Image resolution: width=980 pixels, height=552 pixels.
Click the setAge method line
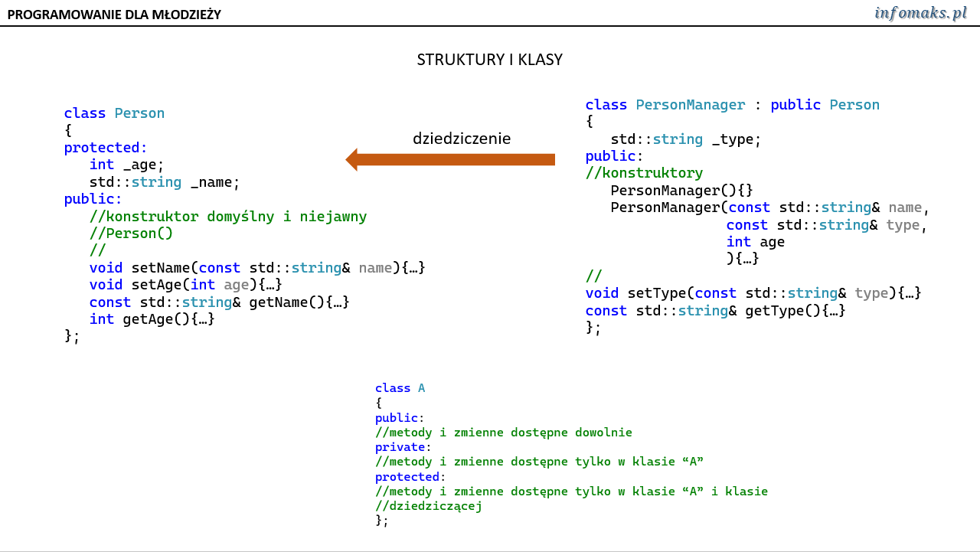click(x=186, y=285)
